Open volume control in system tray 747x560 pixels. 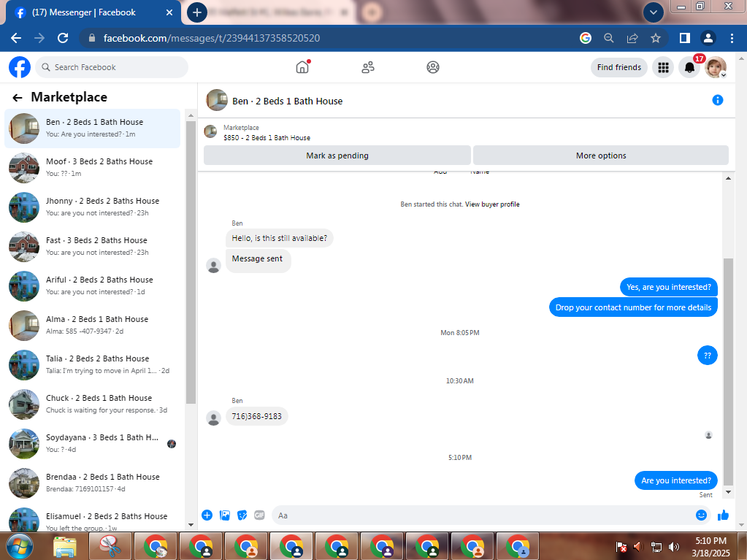click(674, 547)
